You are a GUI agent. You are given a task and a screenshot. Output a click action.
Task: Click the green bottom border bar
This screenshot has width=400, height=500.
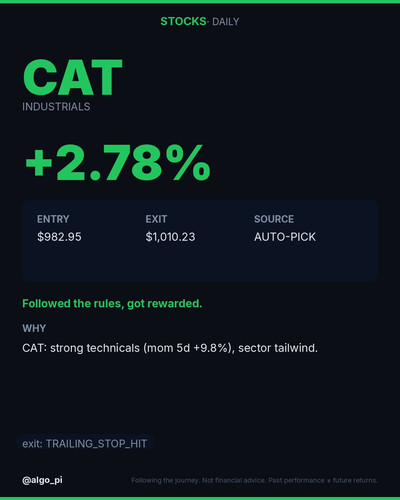(x=200, y=498)
